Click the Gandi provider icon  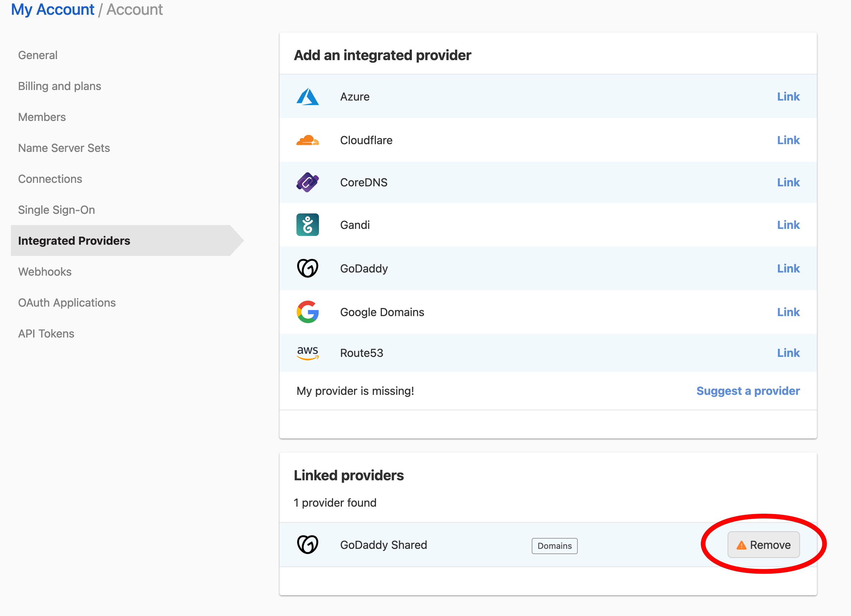click(307, 225)
